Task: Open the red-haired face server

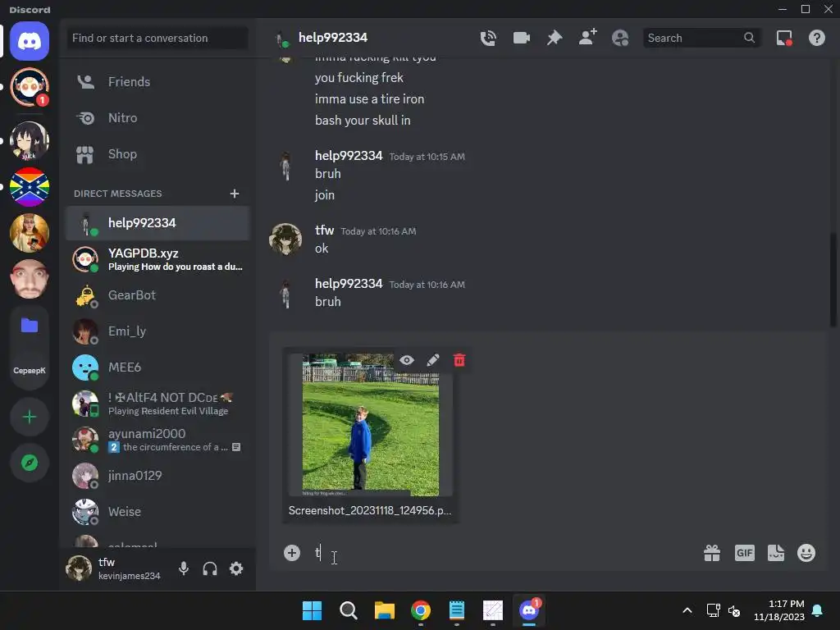Action: coord(30,279)
